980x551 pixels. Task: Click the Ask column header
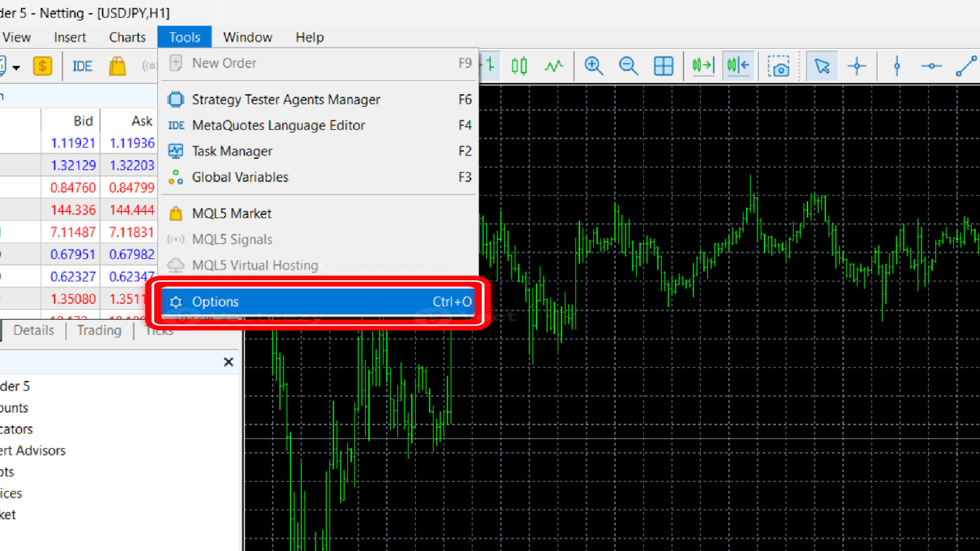142,121
